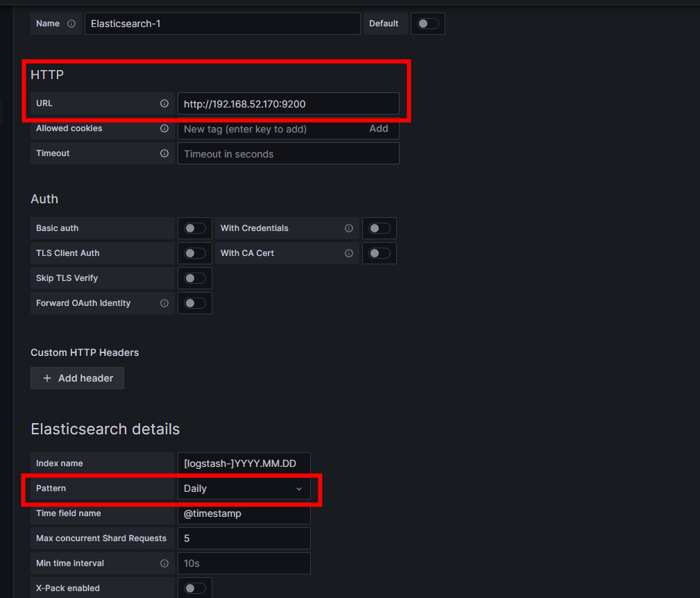Click the Forward OAuth Identity info icon
The image size is (700, 598).
click(x=164, y=303)
